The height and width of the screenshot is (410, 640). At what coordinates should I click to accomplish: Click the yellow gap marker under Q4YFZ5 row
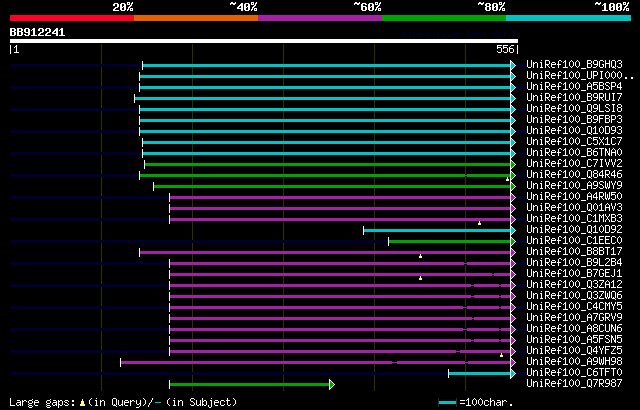[x=502, y=355]
